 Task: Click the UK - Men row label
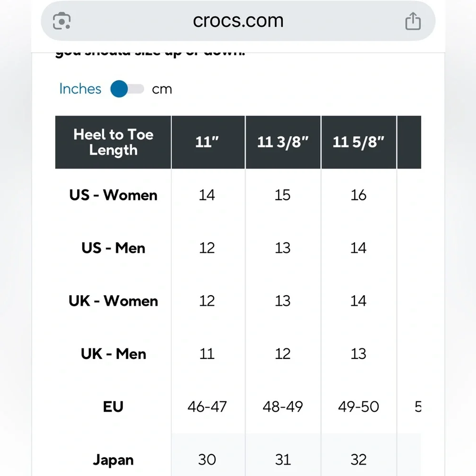[x=113, y=354]
